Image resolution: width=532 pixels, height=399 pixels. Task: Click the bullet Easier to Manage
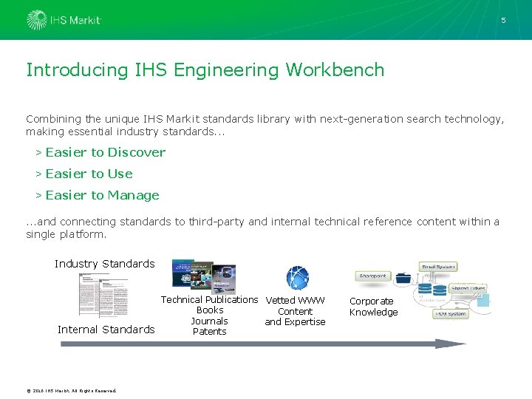[102, 195]
